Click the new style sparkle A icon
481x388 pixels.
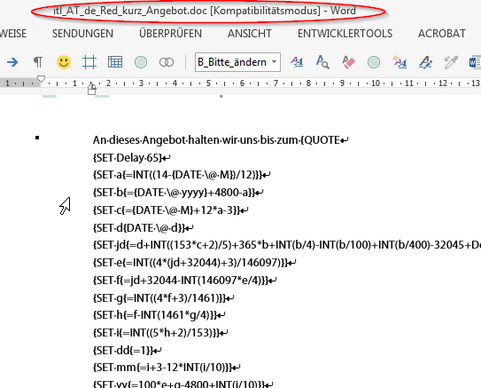pyautogui.click(x=399, y=62)
